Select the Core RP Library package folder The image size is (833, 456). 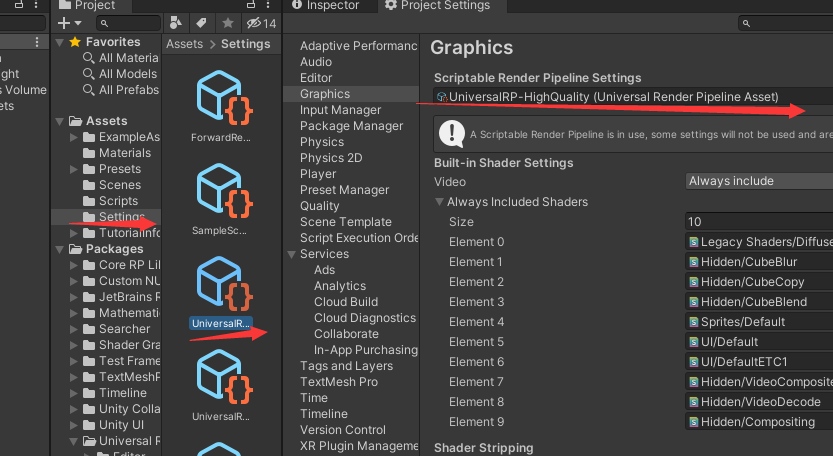[121, 265]
